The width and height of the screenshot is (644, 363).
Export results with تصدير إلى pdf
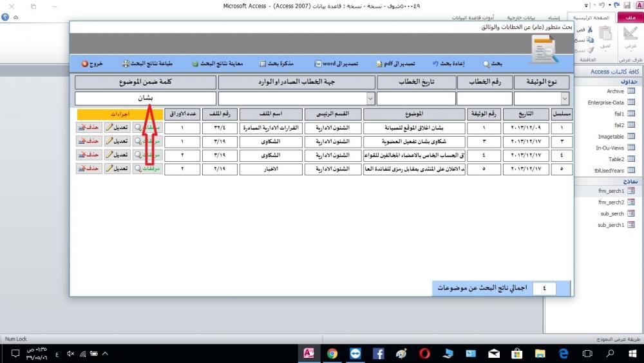[399, 64]
